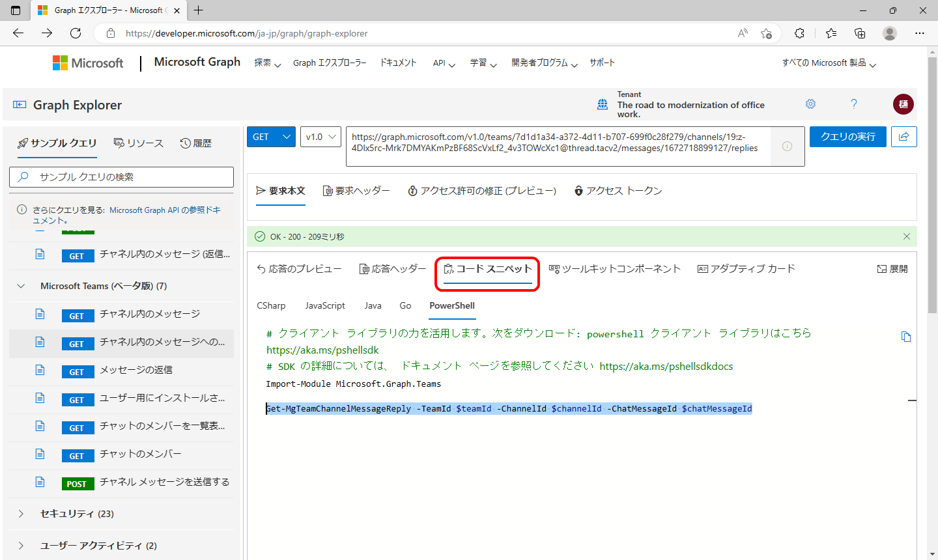Open the settings gear icon

click(810, 104)
